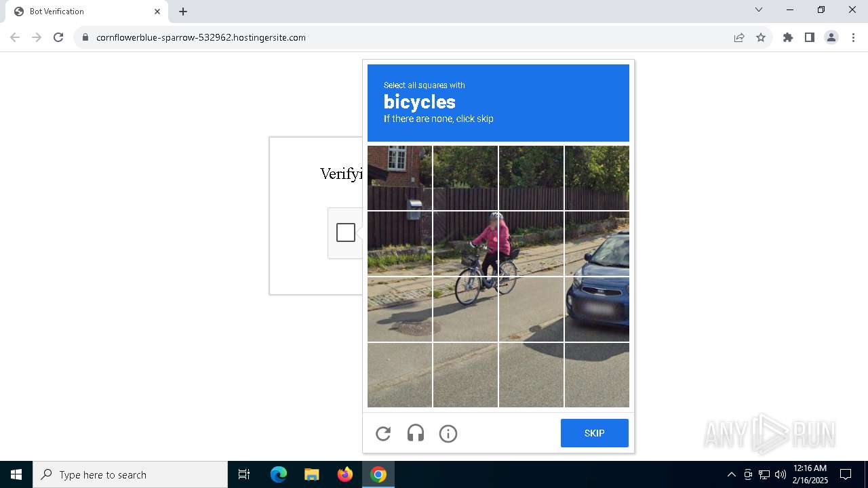Viewport: 868px width, 488px height.
Task: Expand the tab search chevron
Action: point(759,9)
